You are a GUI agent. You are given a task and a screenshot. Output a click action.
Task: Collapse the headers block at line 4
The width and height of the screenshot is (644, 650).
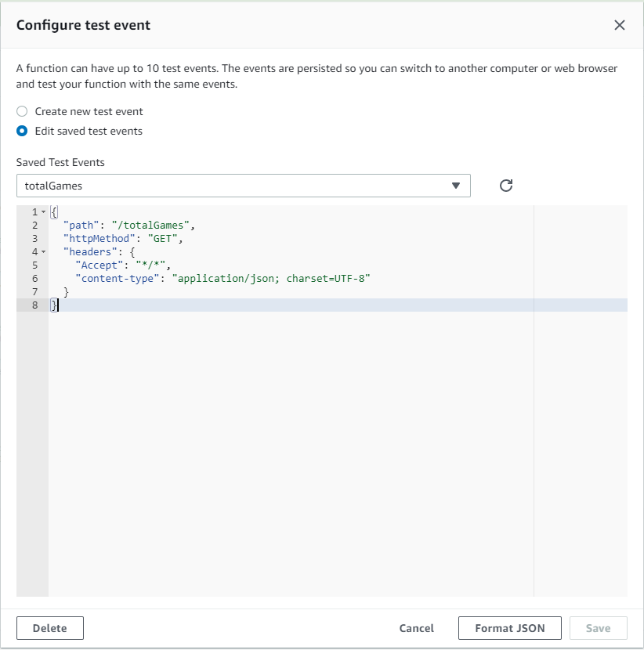(44, 251)
